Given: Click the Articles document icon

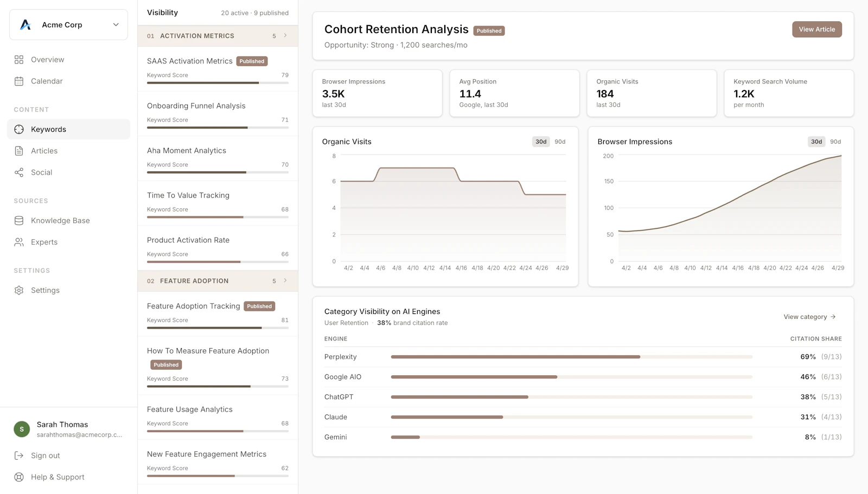Looking at the screenshot, I should click(19, 151).
